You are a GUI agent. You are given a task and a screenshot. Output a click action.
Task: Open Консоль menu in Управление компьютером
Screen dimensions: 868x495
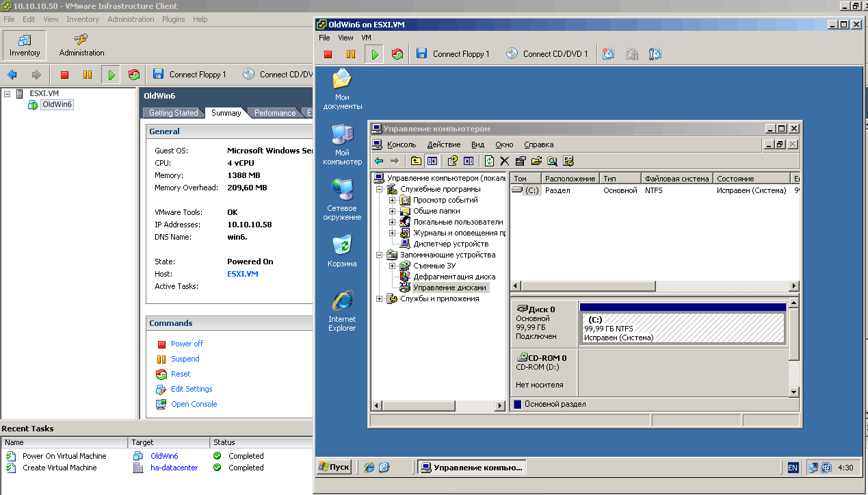[x=402, y=144]
